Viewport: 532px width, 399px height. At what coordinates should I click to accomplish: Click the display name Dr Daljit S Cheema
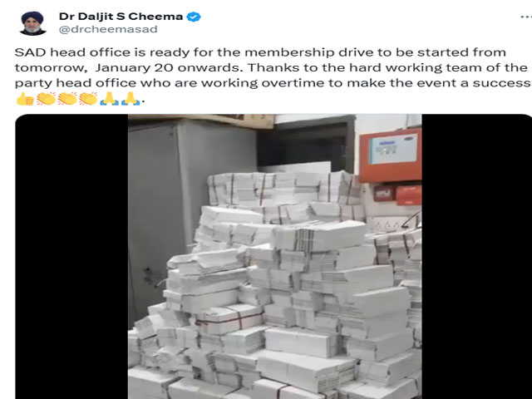pos(121,17)
